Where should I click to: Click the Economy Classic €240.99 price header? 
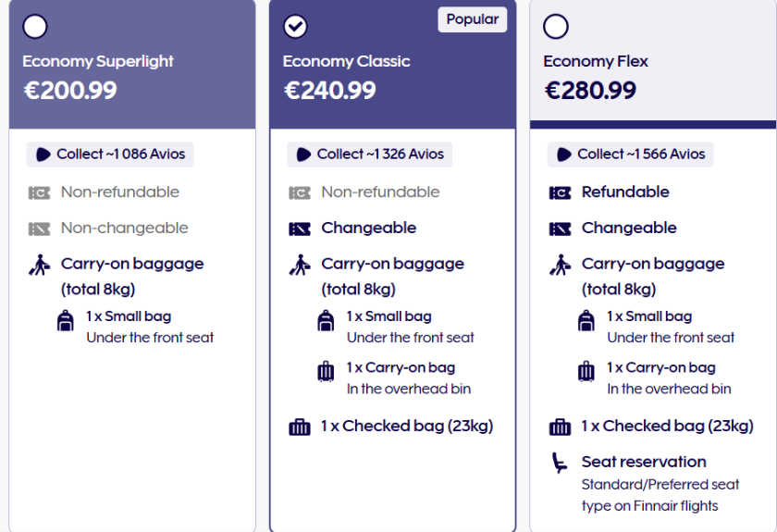[329, 91]
